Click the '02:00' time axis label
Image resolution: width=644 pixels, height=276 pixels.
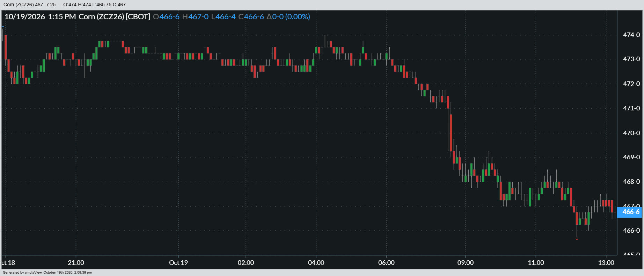[246, 263]
